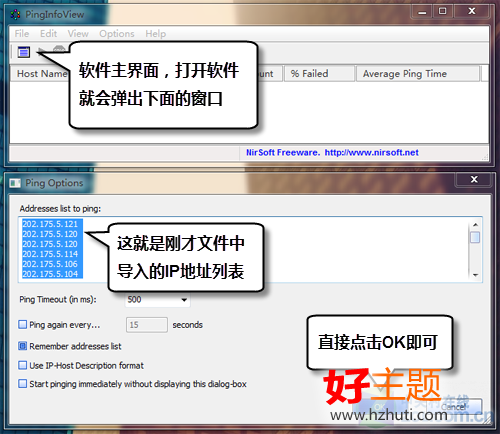Click the address list scrollbar thumb
The image size is (500, 434).
[475, 237]
